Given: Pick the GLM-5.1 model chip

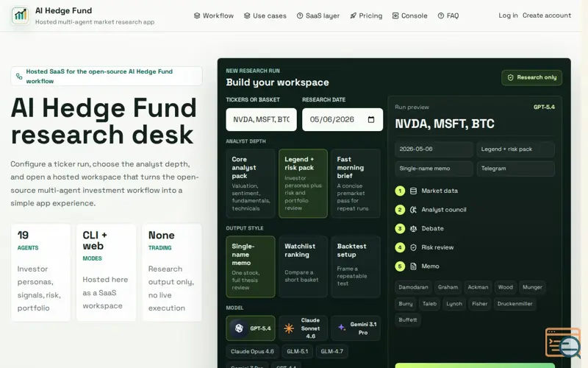Looking at the screenshot, I should pyautogui.click(x=298, y=352).
